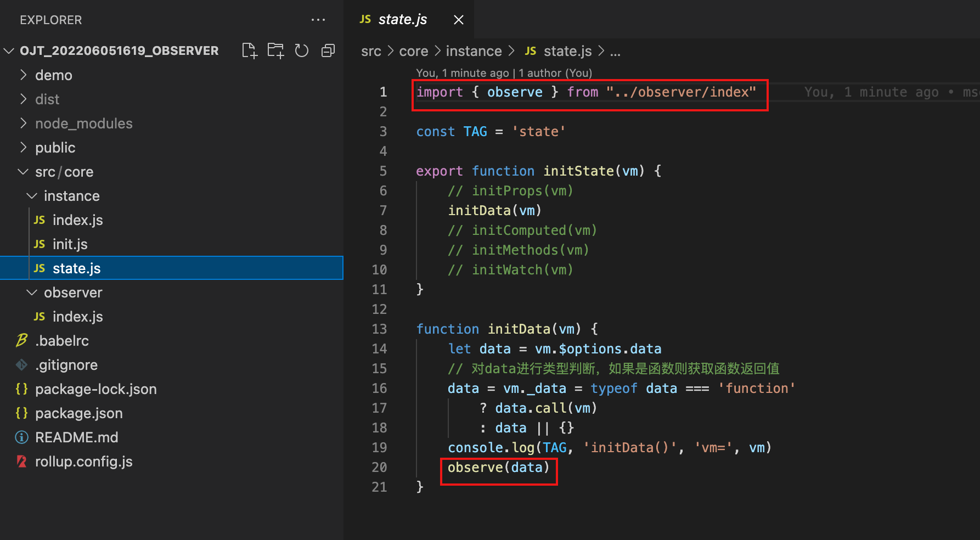Select the state.js editor tab

coord(409,19)
